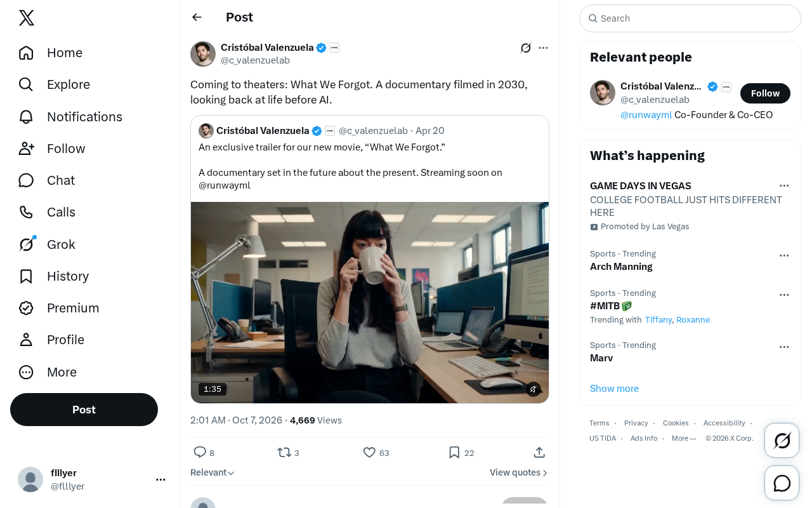Image resolution: width=812 pixels, height=508 pixels.
Task: Click the reply comment icon
Action: point(200,452)
